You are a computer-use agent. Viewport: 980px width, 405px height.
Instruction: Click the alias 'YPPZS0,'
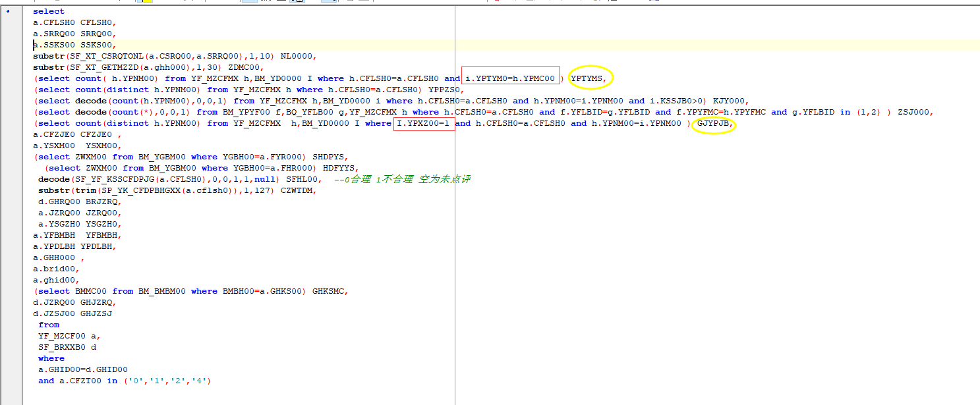coord(447,90)
